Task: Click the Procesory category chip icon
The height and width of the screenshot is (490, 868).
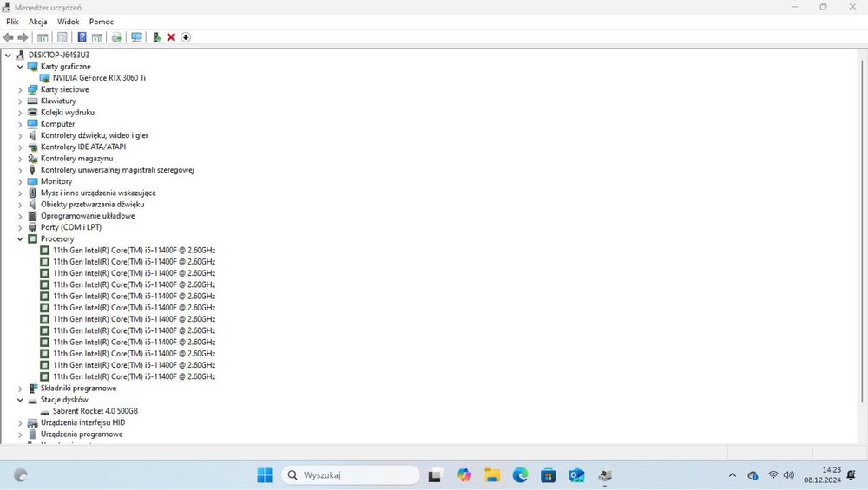Action: (x=33, y=238)
